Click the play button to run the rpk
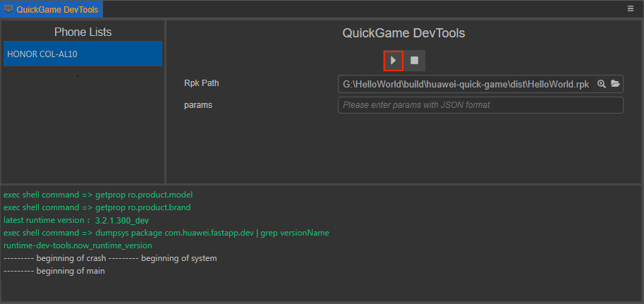 click(394, 61)
